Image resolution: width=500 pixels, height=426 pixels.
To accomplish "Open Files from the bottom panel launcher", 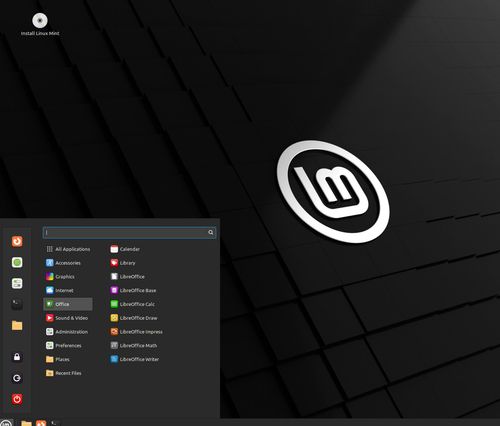I will [x=26, y=423].
